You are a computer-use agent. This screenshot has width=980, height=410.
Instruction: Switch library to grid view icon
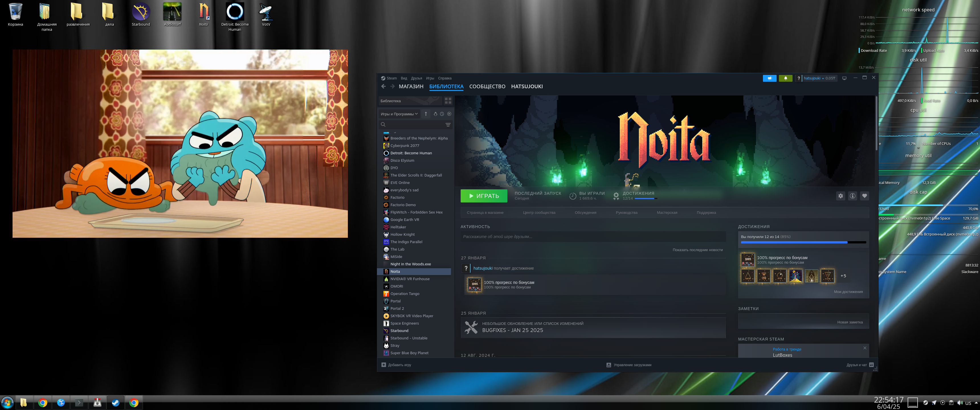[x=448, y=101]
